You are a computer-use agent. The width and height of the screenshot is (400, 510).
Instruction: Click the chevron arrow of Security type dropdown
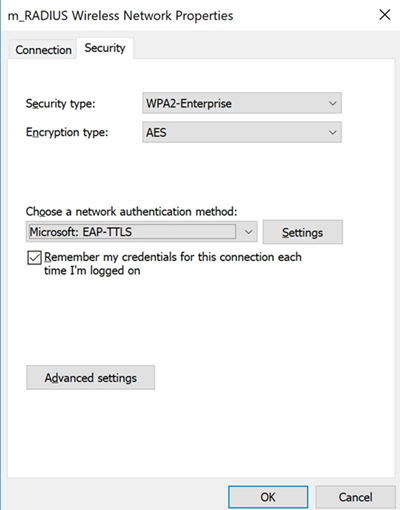[332, 103]
